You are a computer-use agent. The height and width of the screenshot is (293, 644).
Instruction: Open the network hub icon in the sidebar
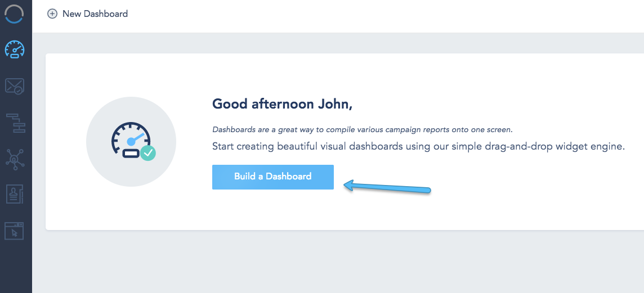tap(15, 159)
